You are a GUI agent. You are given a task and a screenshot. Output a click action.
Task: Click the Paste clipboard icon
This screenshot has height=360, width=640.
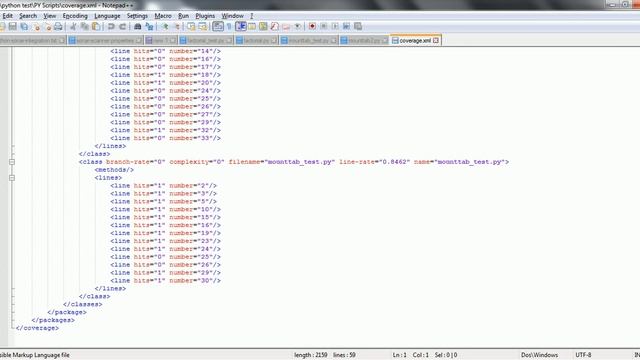click(x=96, y=27)
